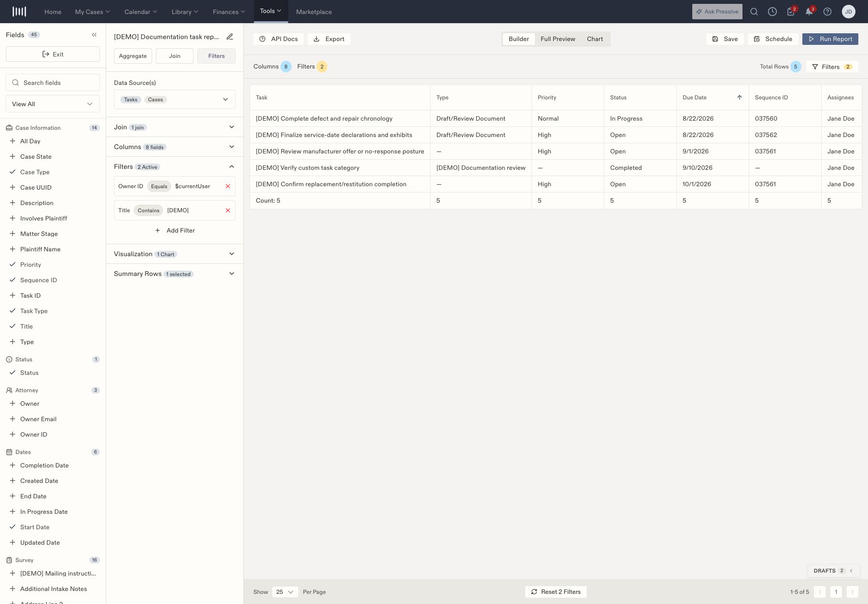
Task: Focus the Search fields input
Action: (53, 82)
